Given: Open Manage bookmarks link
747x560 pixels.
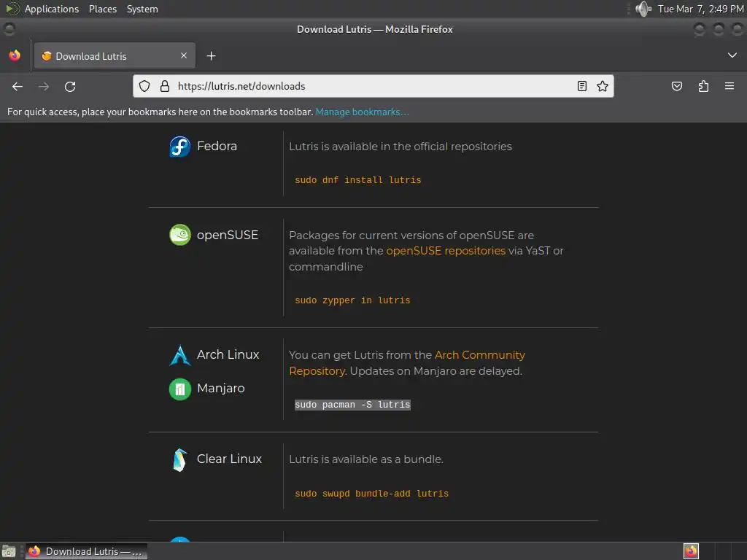Looking at the screenshot, I should pyautogui.click(x=362, y=112).
